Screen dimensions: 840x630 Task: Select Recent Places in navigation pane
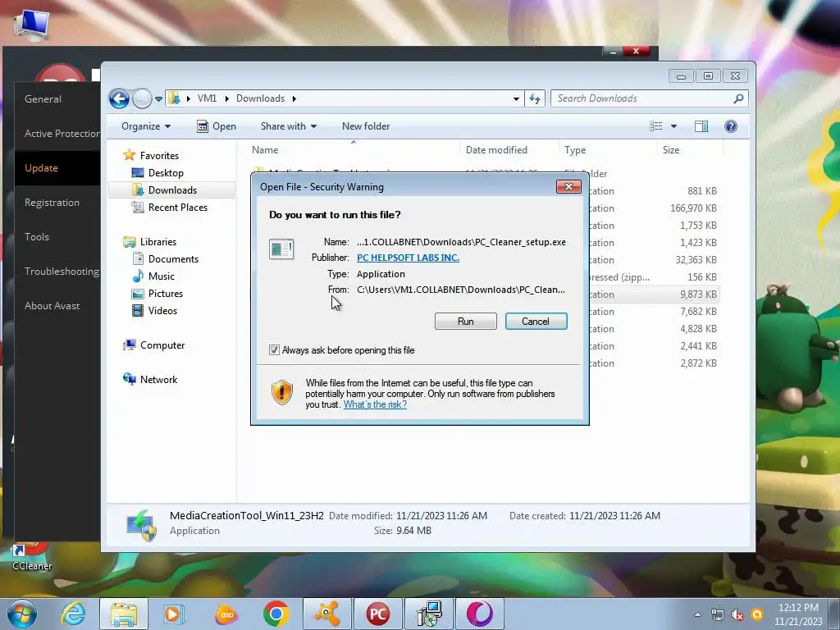coord(177,208)
